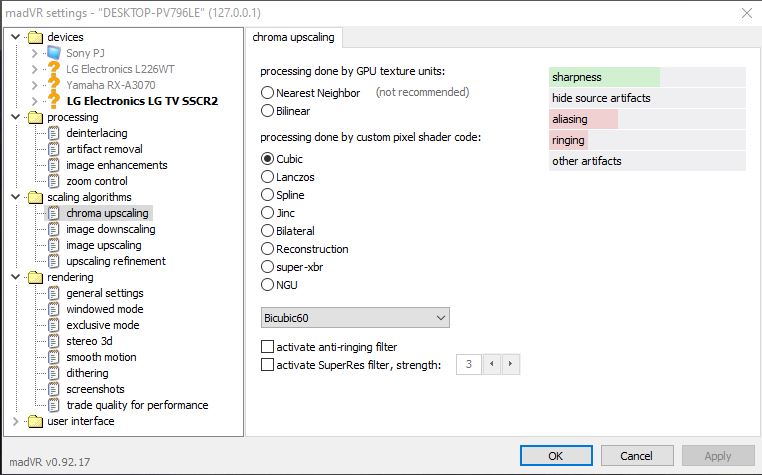Enable the SuperRes filter checkbox
The image size is (762, 475).
[x=267, y=365]
